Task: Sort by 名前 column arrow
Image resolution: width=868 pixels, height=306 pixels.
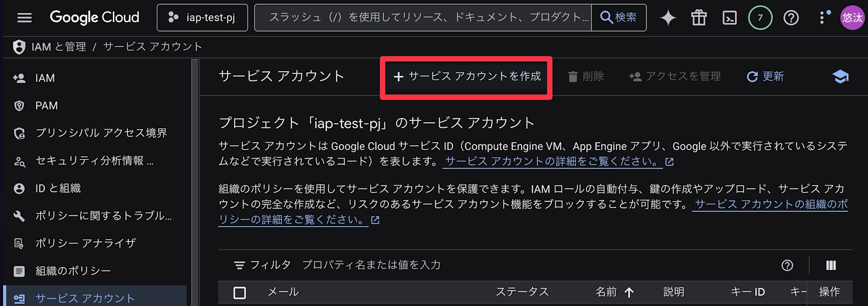Action: (x=629, y=293)
